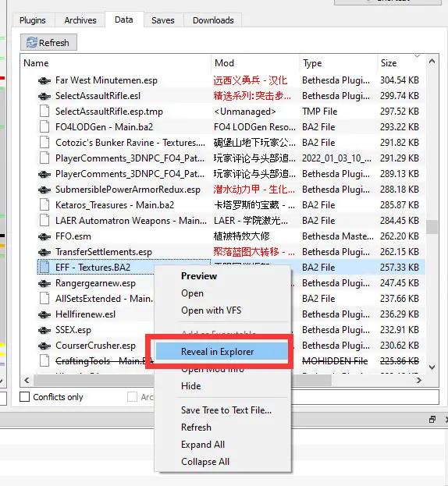This screenshot has width=448, height=486.
Task: Click the float/undock icon of lower panel
Action: [432, 420]
